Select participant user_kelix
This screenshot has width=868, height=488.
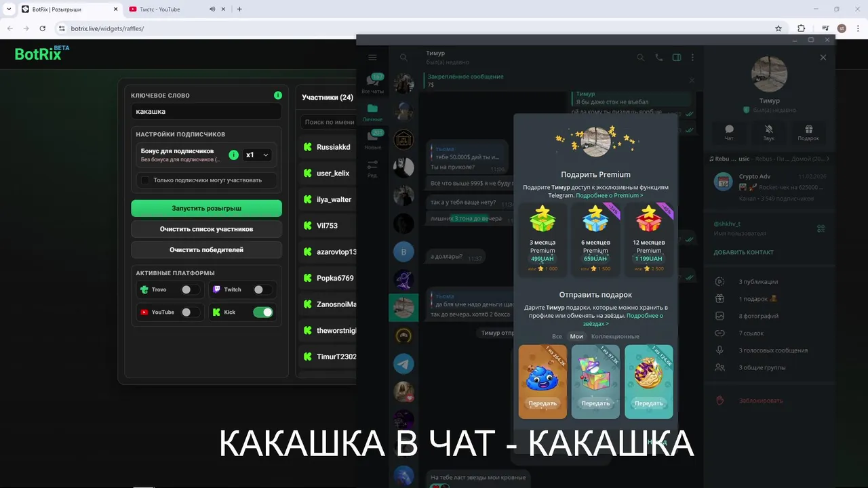tap(328, 174)
